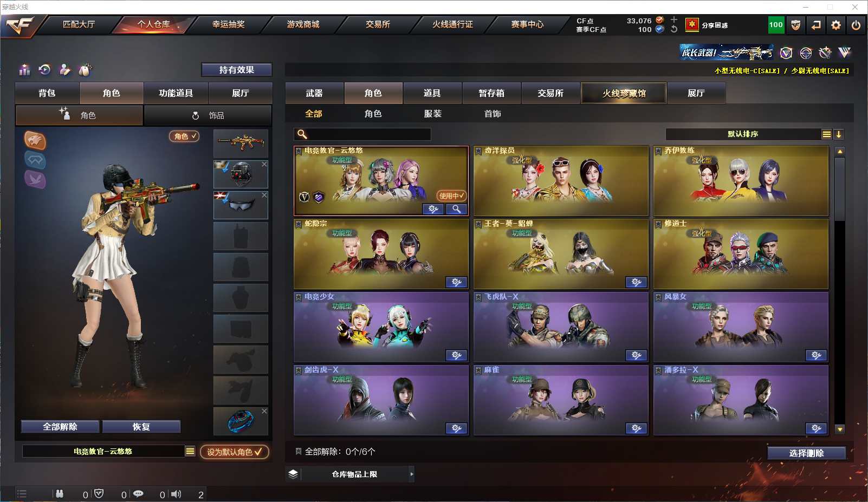Click the character list scrollbar down arrow

click(x=840, y=429)
